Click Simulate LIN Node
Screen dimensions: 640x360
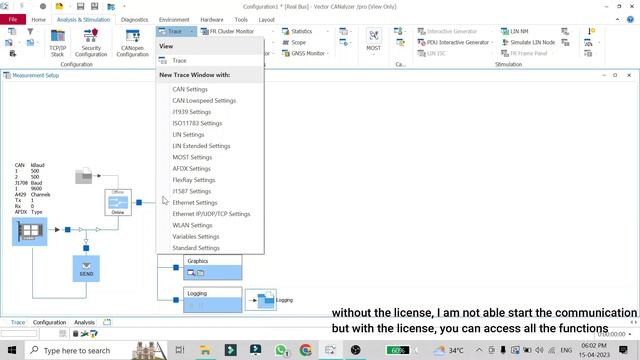point(528,42)
